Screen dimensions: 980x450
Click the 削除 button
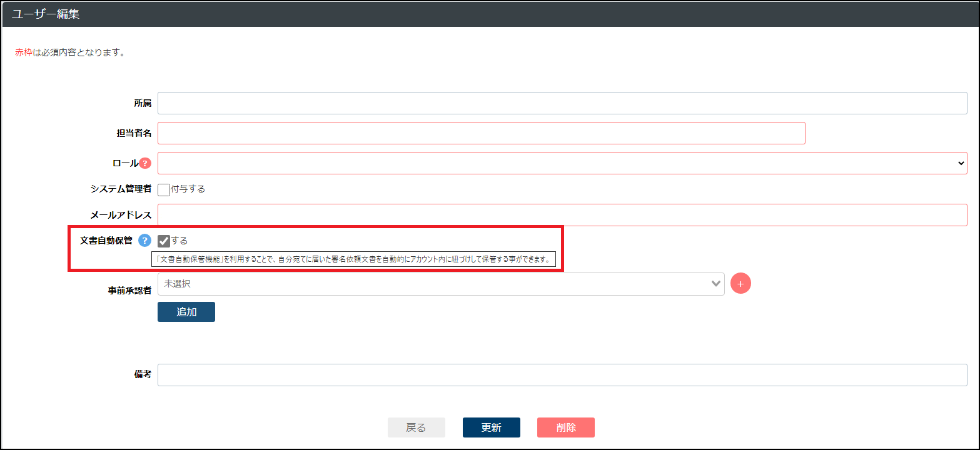[x=565, y=427]
